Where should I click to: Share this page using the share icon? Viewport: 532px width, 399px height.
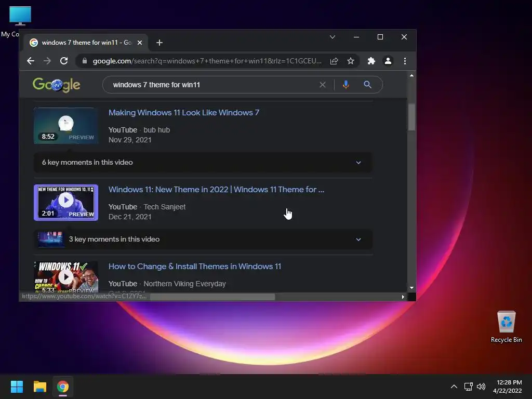click(334, 61)
